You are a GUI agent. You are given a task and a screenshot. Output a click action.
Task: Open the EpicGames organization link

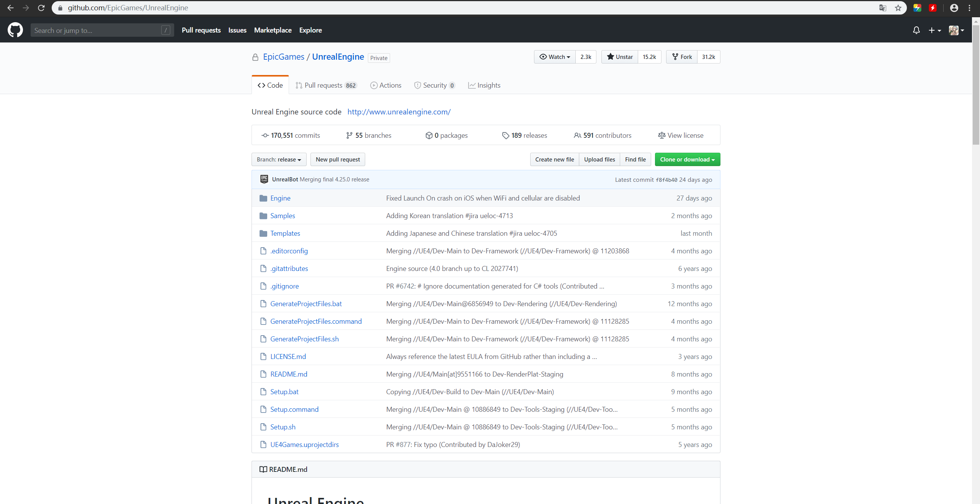pyautogui.click(x=284, y=57)
